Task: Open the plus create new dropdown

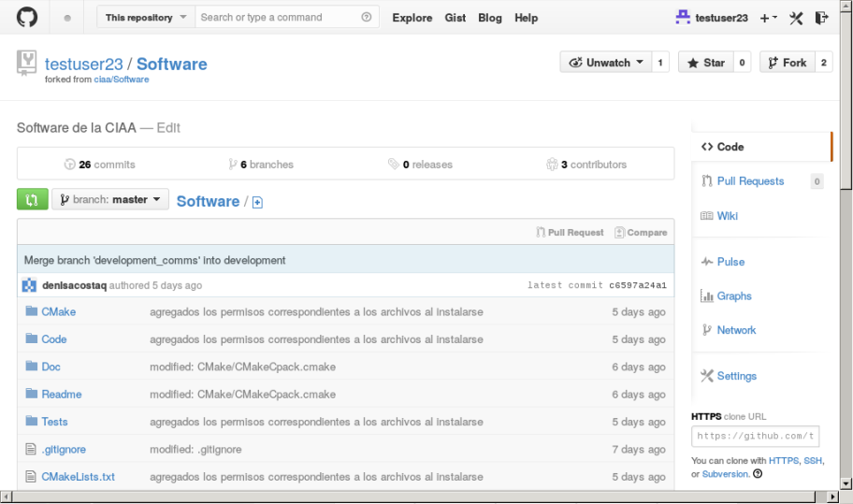Action: [x=769, y=18]
